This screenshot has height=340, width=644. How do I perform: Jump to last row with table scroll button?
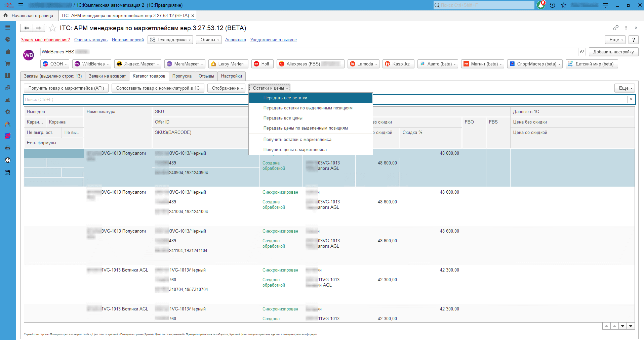coord(631,326)
